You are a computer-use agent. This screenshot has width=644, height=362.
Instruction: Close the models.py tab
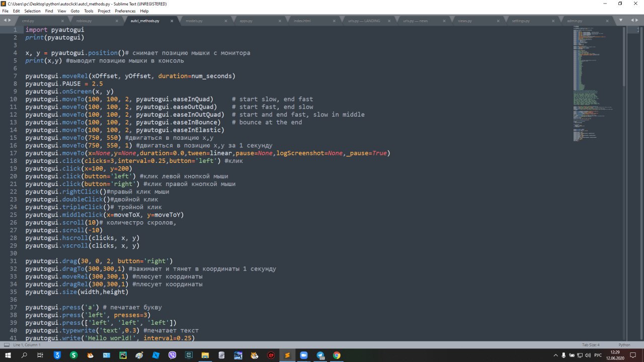pos(226,21)
